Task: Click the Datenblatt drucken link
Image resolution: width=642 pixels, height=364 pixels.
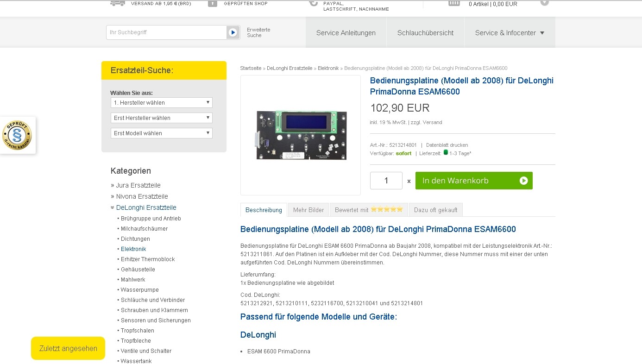Action: click(x=447, y=145)
